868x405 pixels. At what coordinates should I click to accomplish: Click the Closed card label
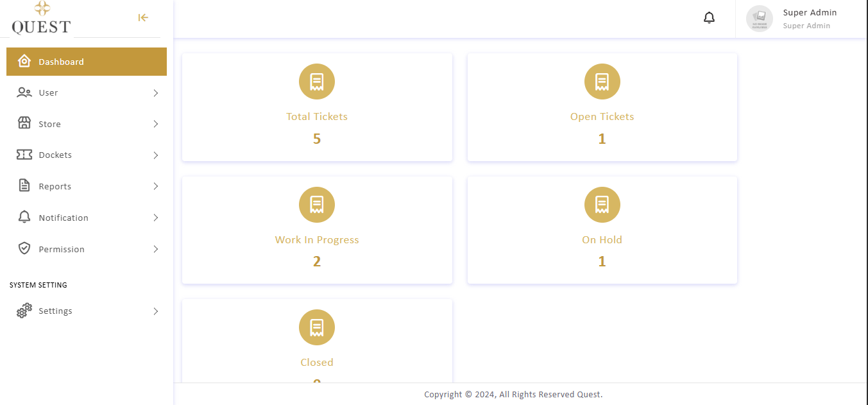point(317,363)
